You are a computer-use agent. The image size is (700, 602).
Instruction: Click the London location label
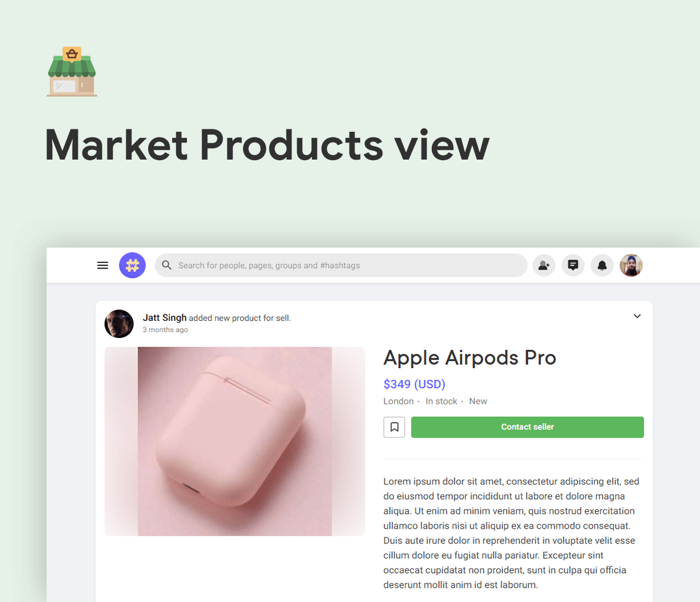click(x=398, y=402)
